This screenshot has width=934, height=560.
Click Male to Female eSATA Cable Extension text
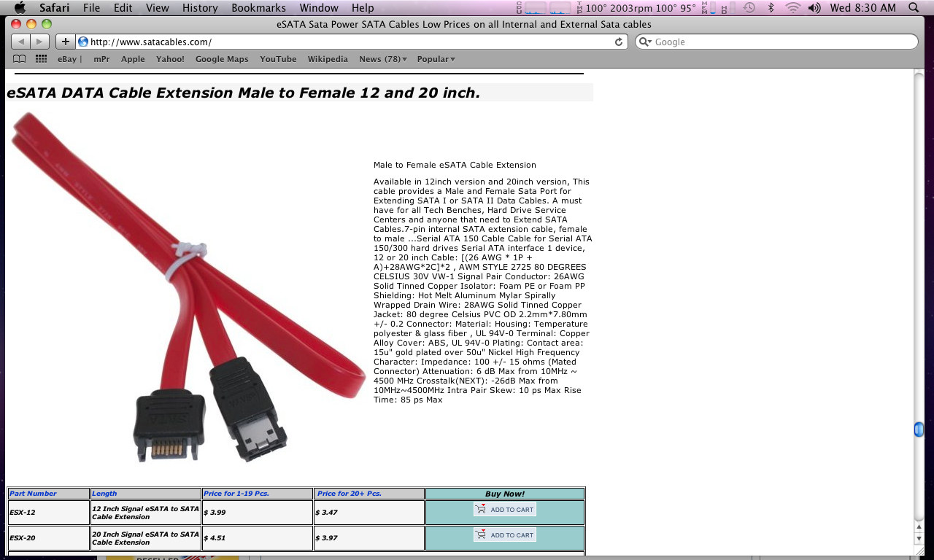(455, 165)
